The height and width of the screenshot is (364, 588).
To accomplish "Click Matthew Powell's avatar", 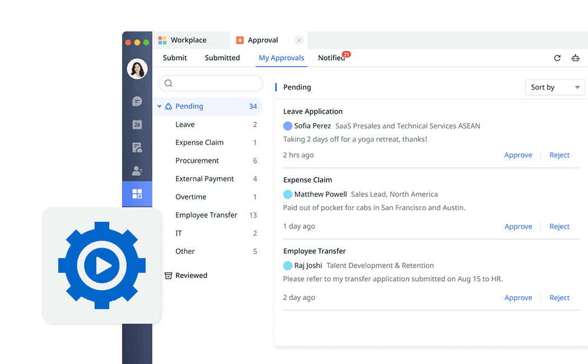I will (x=288, y=194).
